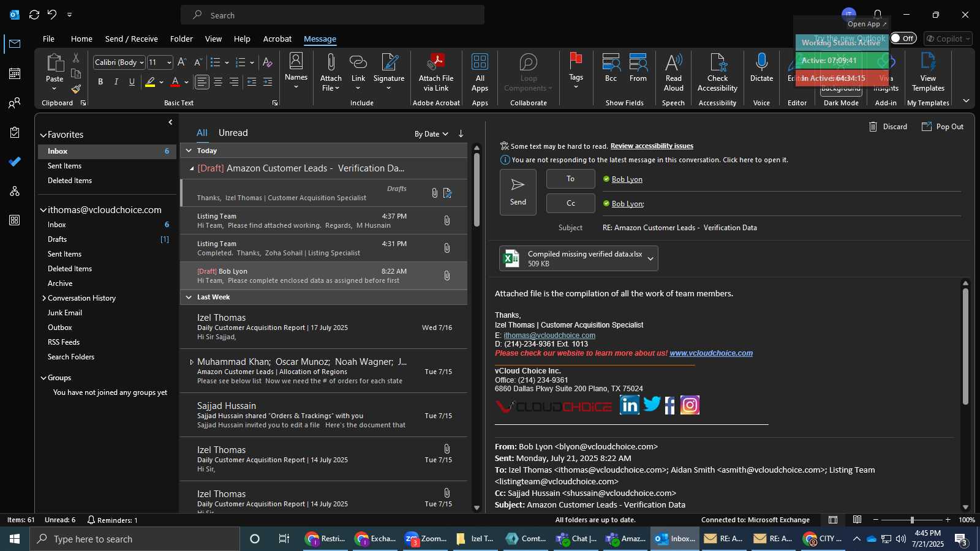This screenshot has height=551, width=980.
Task: Open the Signature tool in ribbon
Action: (x=389, y=72)
